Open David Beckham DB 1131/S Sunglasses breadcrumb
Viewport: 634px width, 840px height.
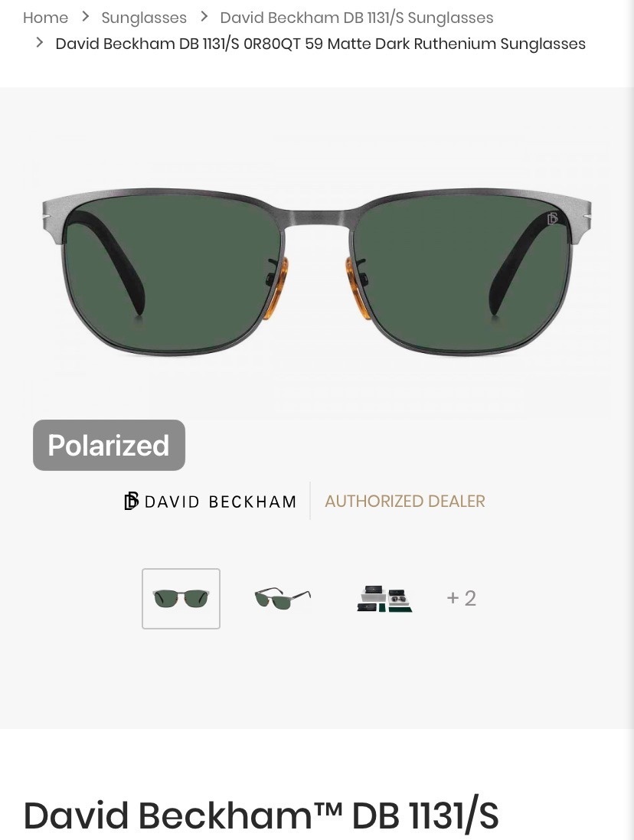click(x=357, y=18)
